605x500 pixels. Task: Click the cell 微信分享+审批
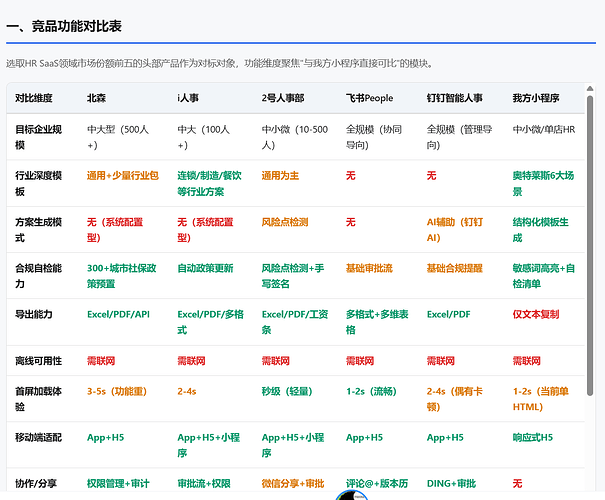pyautogui.click(x=293, y=483)
